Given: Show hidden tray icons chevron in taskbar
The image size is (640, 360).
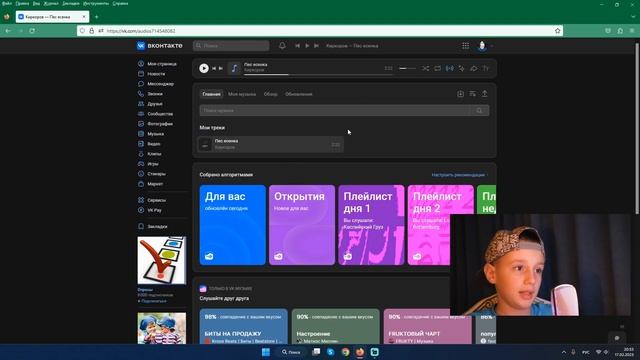Looking at the screenshot, I should (x=564, y=352).
